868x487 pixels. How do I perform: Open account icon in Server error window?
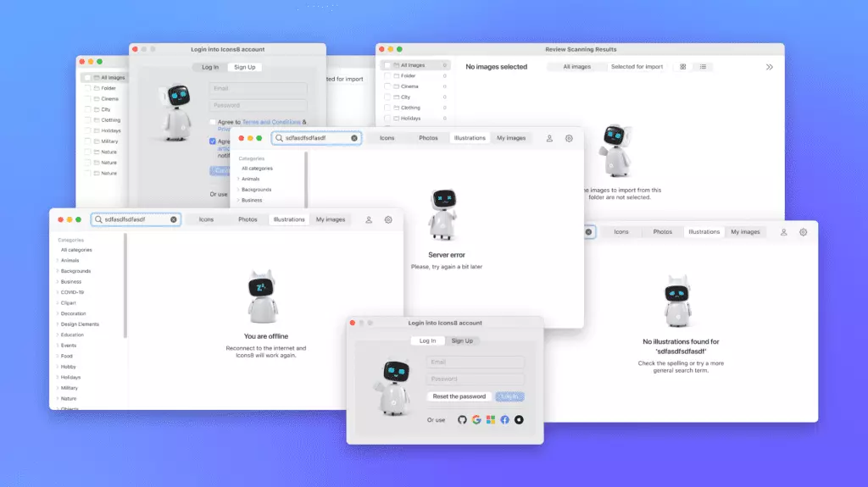pyautogui.click(x=549, y=138)
